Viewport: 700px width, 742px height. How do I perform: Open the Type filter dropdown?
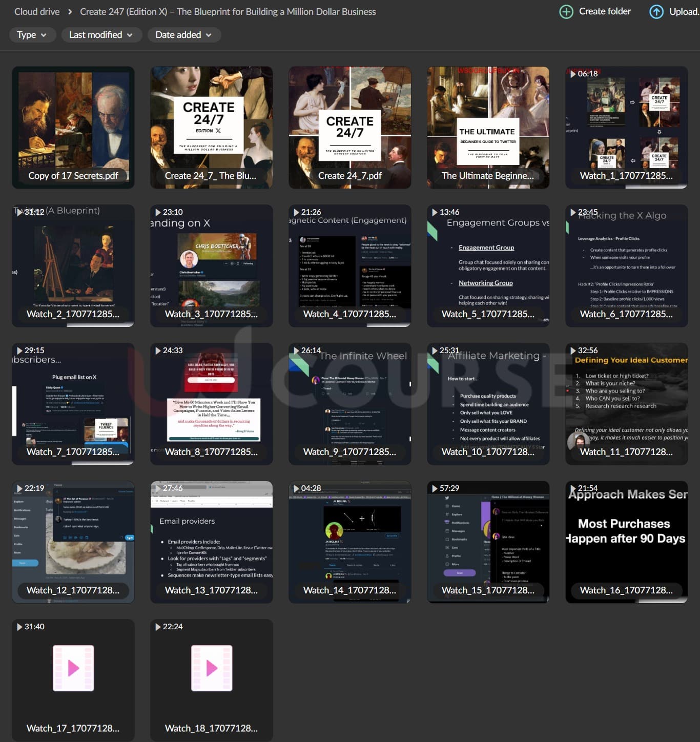point(31,35)
